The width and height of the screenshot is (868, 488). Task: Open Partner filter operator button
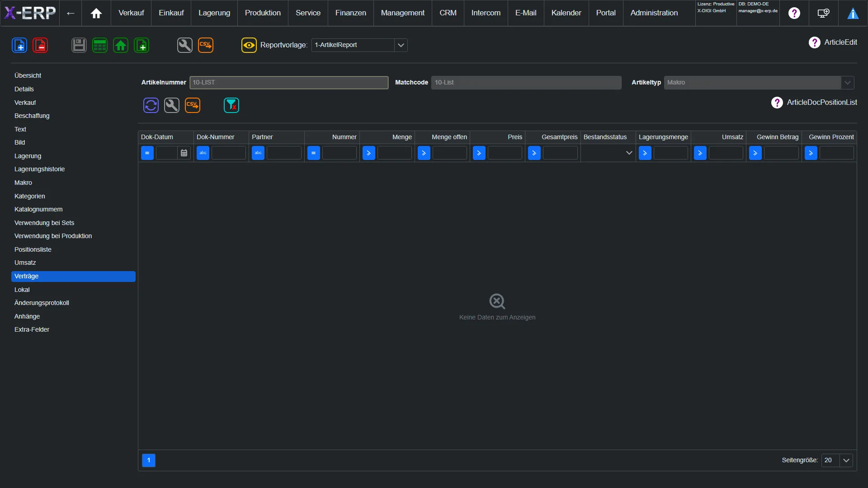[258, 153]
